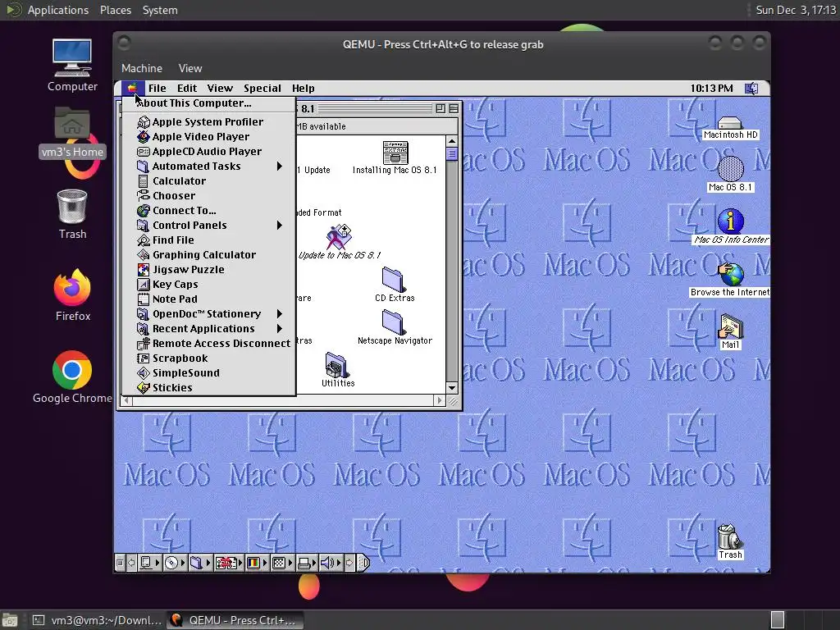
Task: Switch to terminal window in taskbar
Action: click(97, 620)
